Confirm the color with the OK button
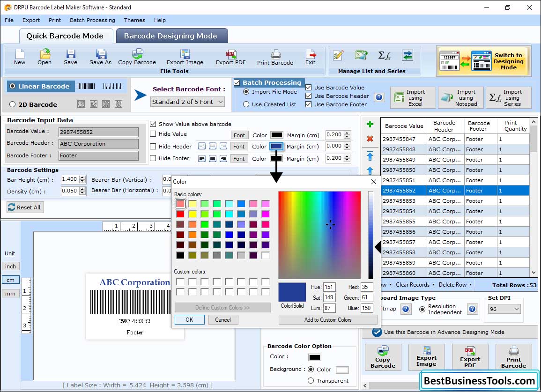541x392 pixels. click(189, 320)
